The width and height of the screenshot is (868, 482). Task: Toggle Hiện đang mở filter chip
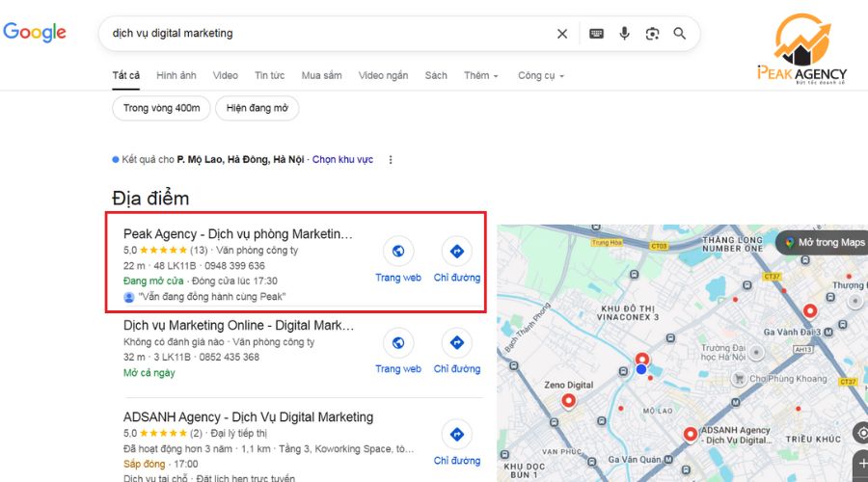click(258, 108)
